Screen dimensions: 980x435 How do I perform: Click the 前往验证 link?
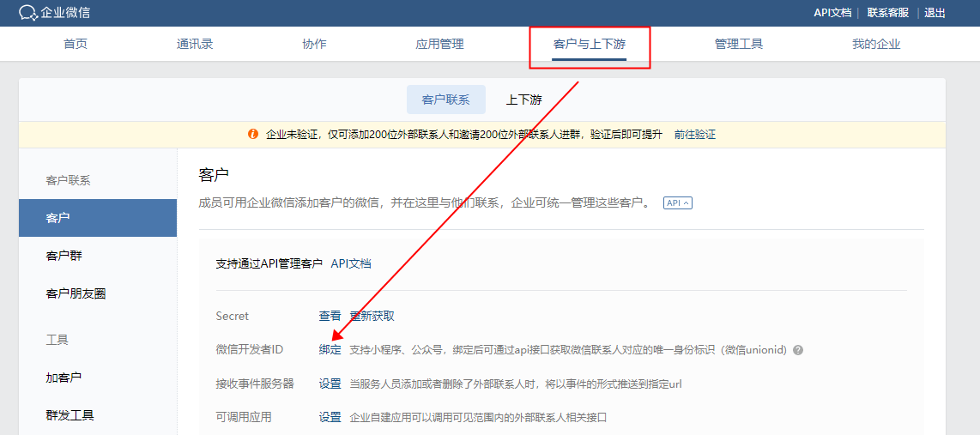point(695,135)
